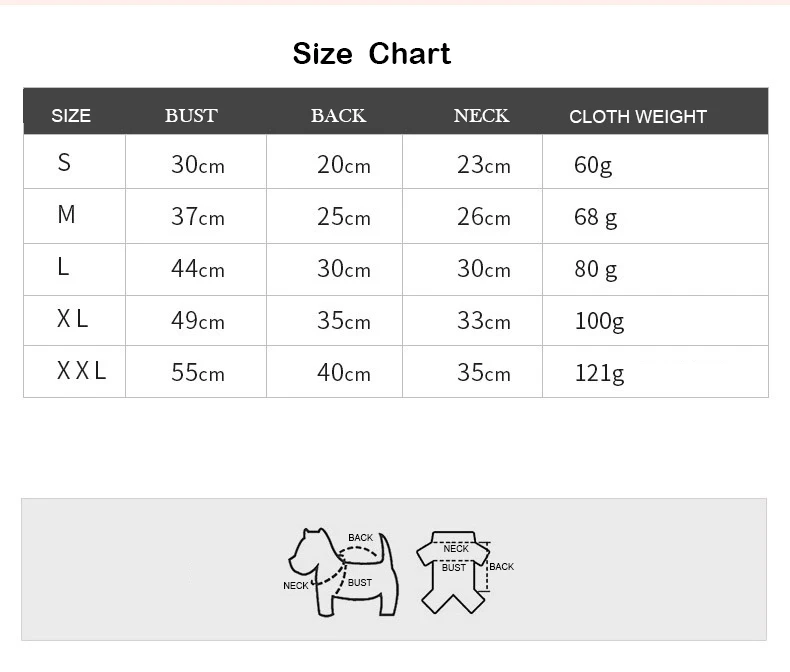The width and height of the screenshot is (790, 672).
Task: Click the XXL size row label
Action: coord(81,371)
